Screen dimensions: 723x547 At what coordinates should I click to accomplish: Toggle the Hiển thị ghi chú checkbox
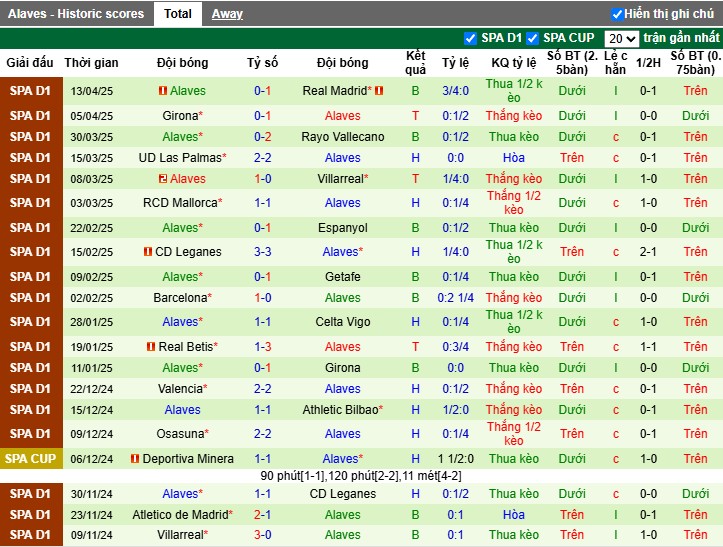[x=616, y=14]
